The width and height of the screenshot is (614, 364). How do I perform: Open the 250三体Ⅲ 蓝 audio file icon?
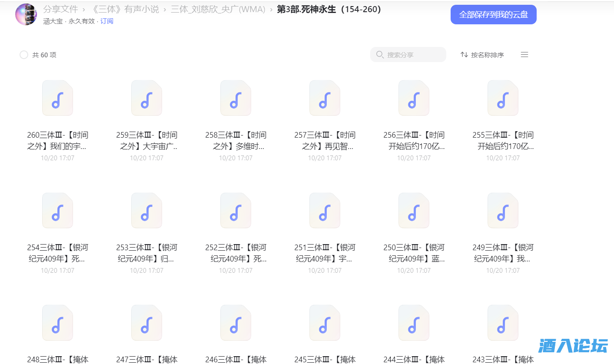[x=413, y=210]
